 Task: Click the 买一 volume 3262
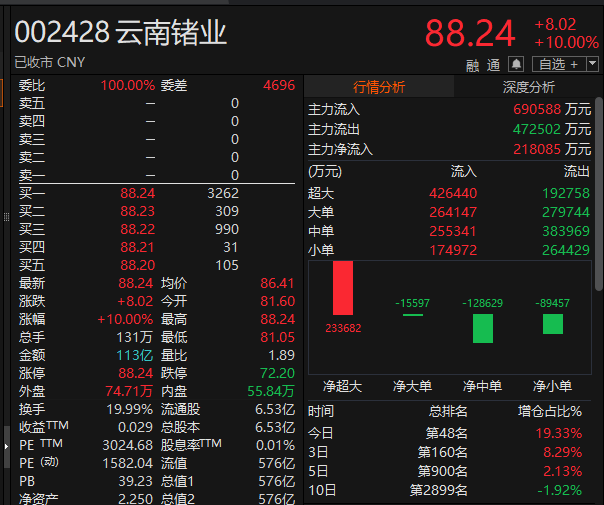pyautogui.click(x=223, y=193)
